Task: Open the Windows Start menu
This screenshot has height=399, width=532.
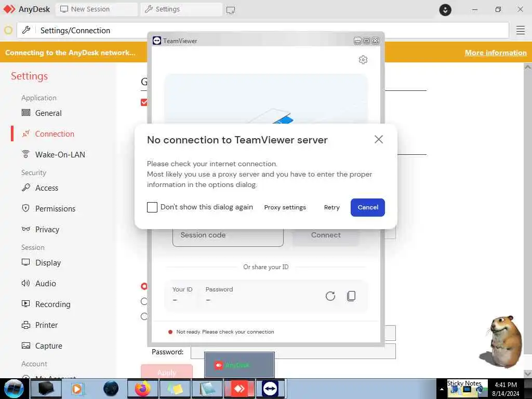Action: tap(14, 389)
